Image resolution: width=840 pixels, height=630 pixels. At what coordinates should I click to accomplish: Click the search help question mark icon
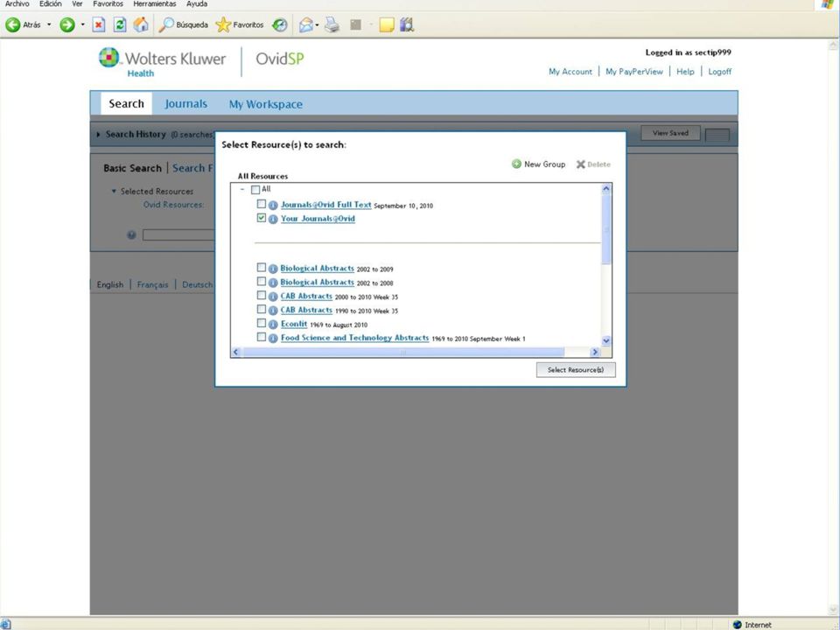131,234
